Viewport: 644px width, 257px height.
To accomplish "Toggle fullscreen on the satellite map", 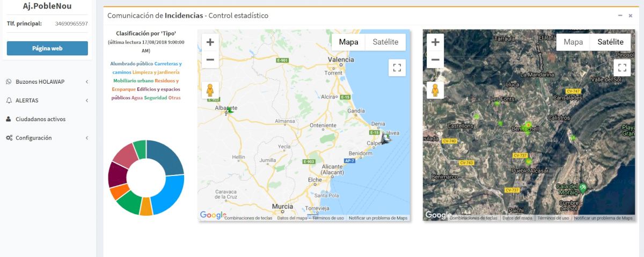I will [622, 68].
